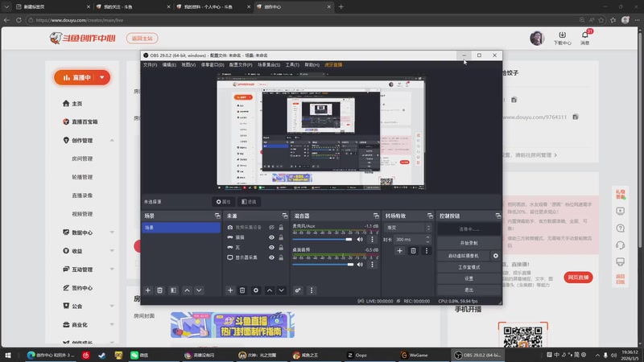Mute the 桌面音频 speaker icon
Screen dimensions: 644x362
(360, 265)
